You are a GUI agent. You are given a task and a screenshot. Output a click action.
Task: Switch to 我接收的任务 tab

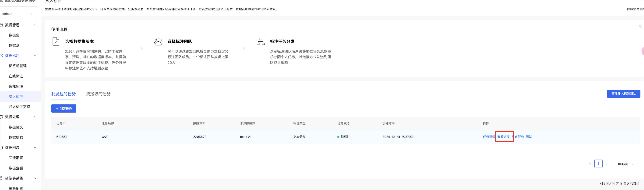tap(98, 94)
